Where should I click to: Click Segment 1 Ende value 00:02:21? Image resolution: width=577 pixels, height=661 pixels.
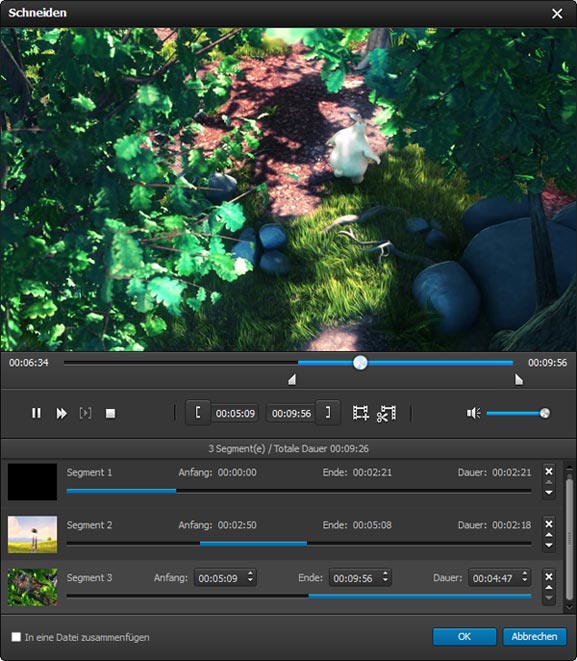point(372,473)
